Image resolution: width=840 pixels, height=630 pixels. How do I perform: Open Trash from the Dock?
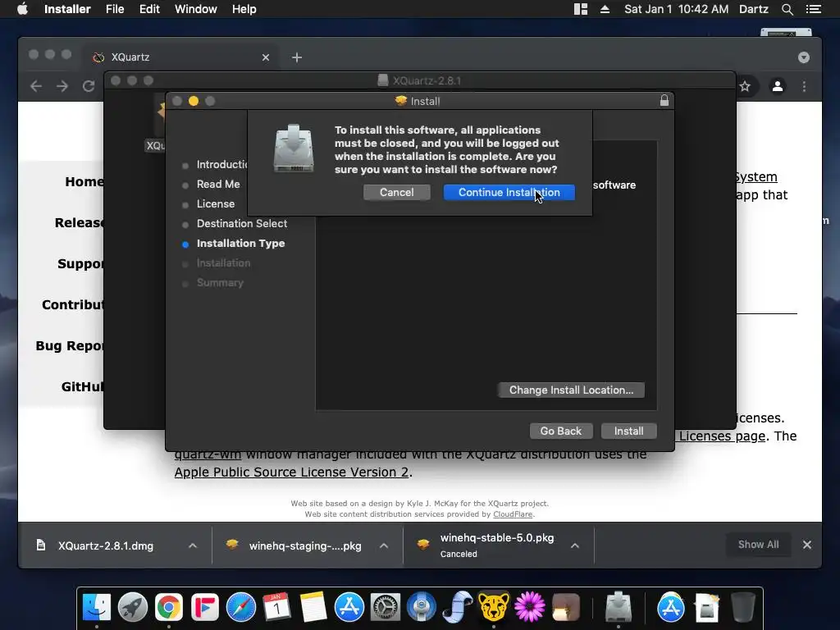(x=742, y=608)
